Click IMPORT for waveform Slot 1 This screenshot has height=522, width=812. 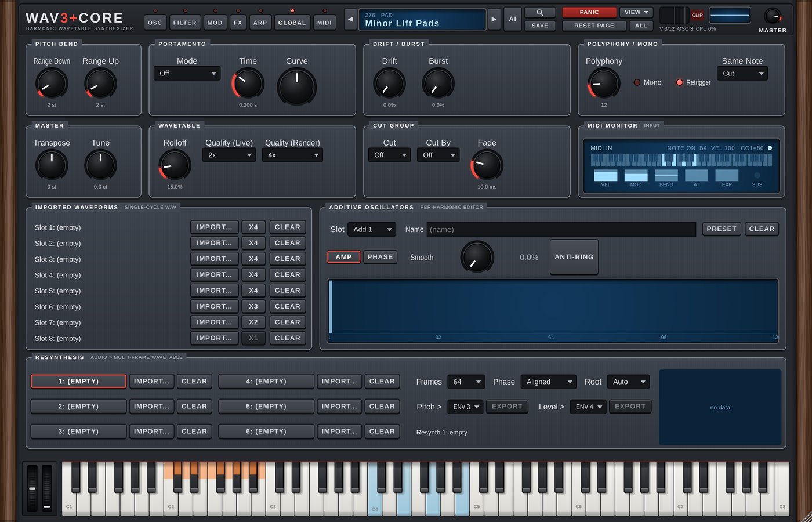coord(214,227)
